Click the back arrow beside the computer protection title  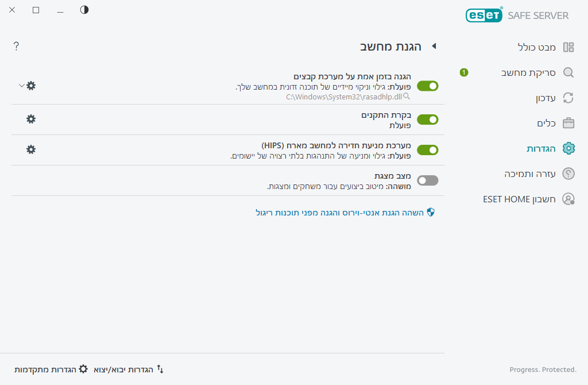click(434, 47)
